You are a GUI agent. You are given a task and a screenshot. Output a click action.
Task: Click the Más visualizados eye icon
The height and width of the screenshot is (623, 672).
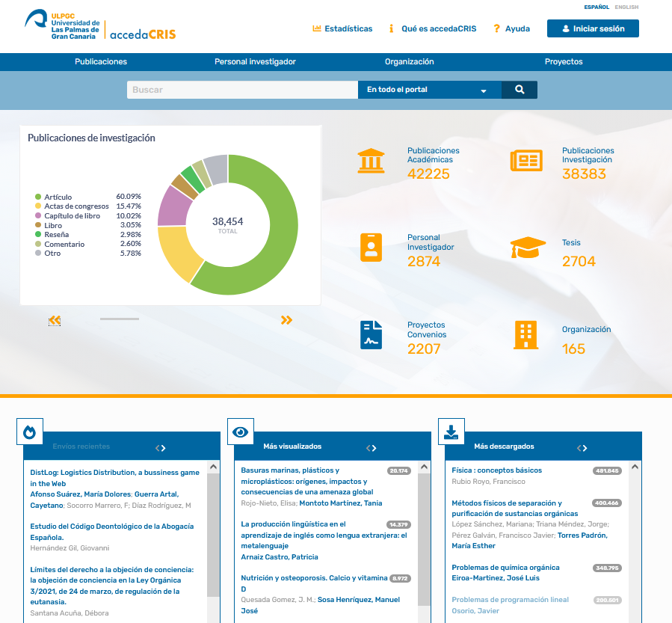coord(241,432)
